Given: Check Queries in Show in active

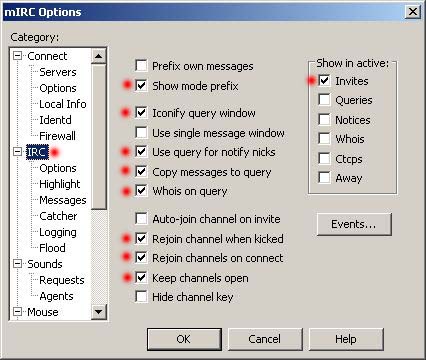Looking at the screenshot, I should click(324, 100).
